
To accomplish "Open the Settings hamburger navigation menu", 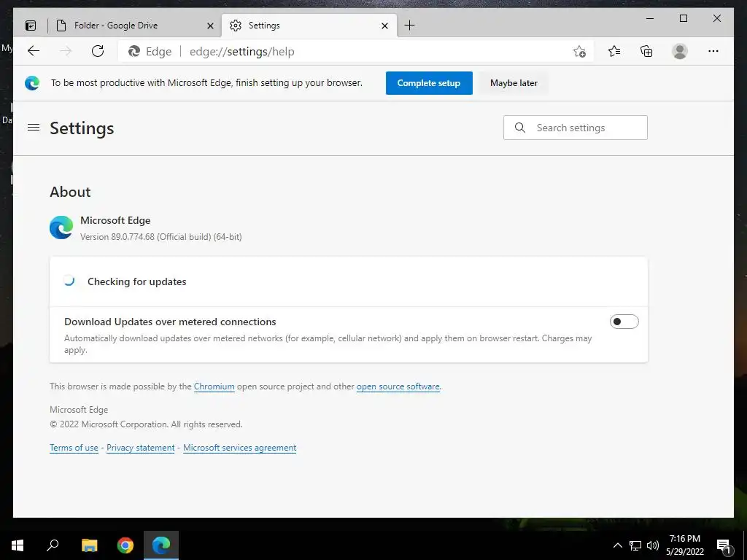I will (x=34, y=128).
